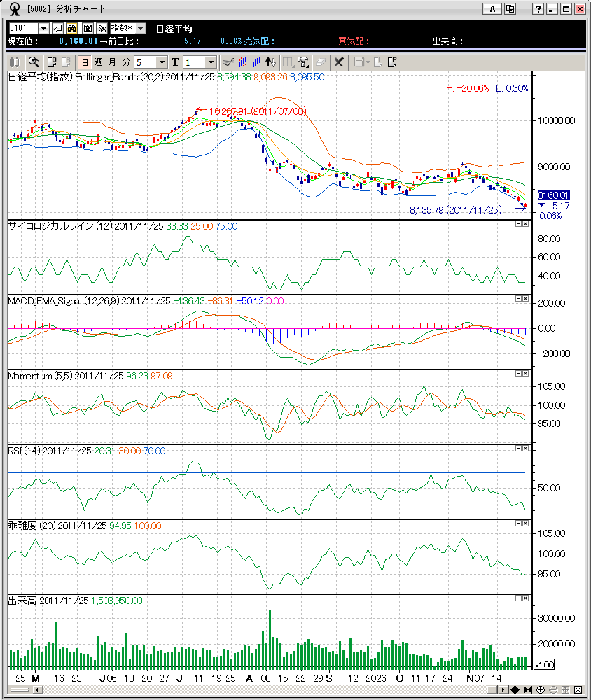Image resolution: width=591 pixels, height=700 pixels.
Task: Click the trend line drawing icon
Action: (x=228, y=62)
